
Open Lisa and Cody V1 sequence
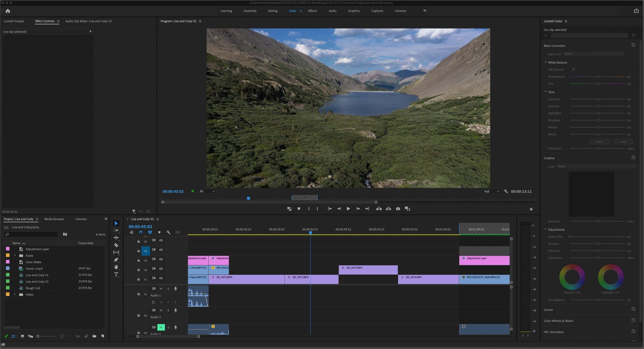[x=37, y=275]
